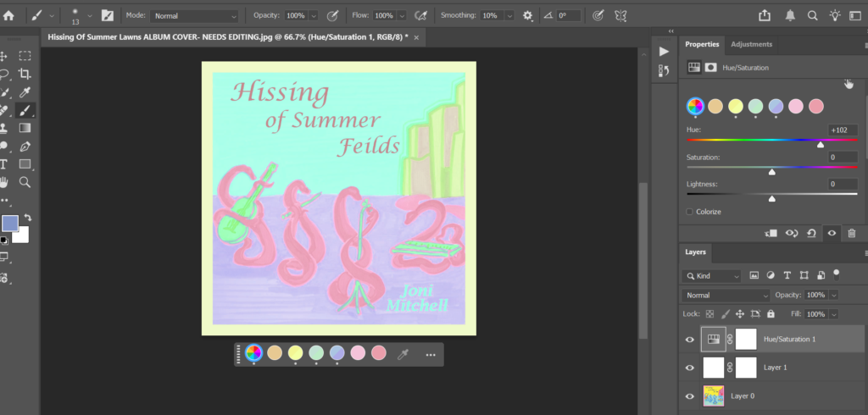
Task: Click view previous state icon
Action: tap(792, 234)
